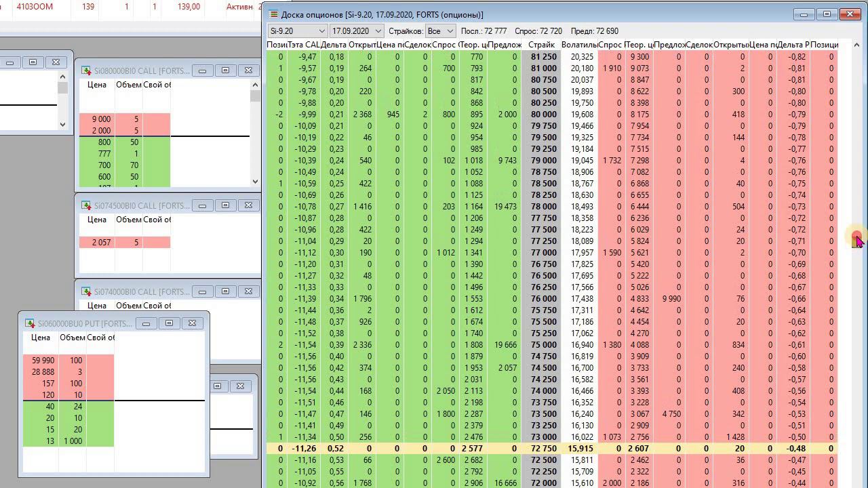
Task: Click the Si060000BU0 PUT window title icon
Action: tap(30, 323)
